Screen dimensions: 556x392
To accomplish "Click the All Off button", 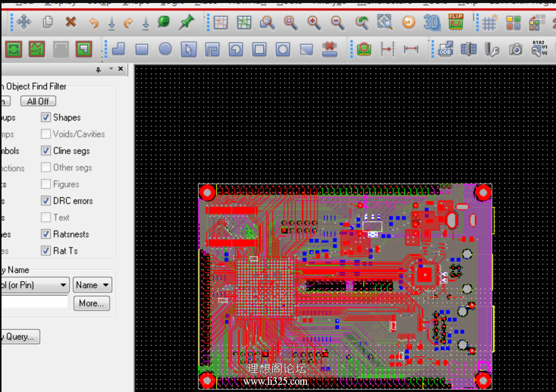I will coord(38,101).
